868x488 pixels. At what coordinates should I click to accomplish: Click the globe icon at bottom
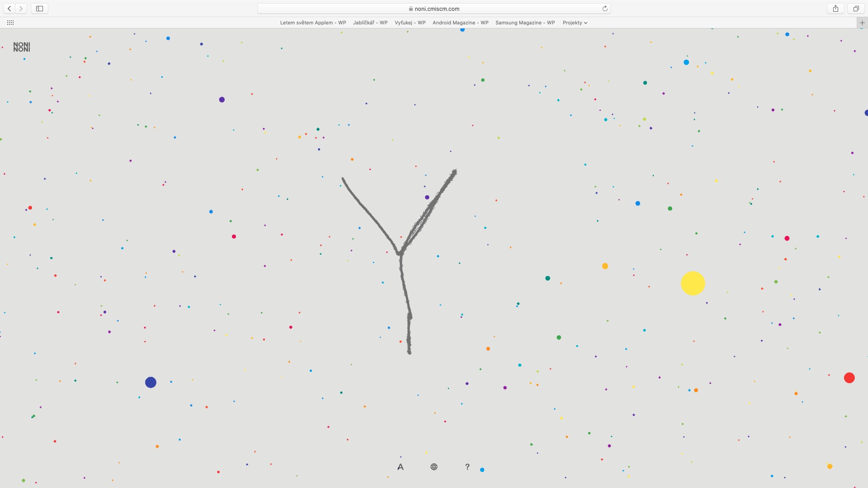click(434, 467)
